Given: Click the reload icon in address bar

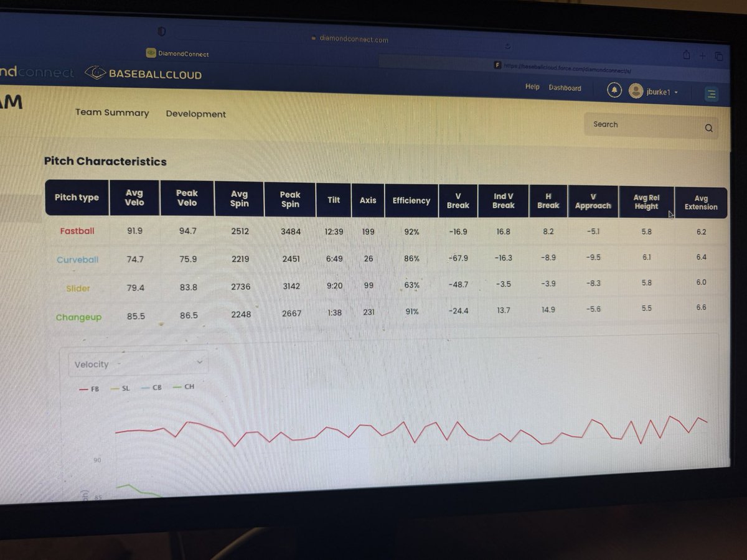Looking at the screenshot, I should tap(508, 46).
